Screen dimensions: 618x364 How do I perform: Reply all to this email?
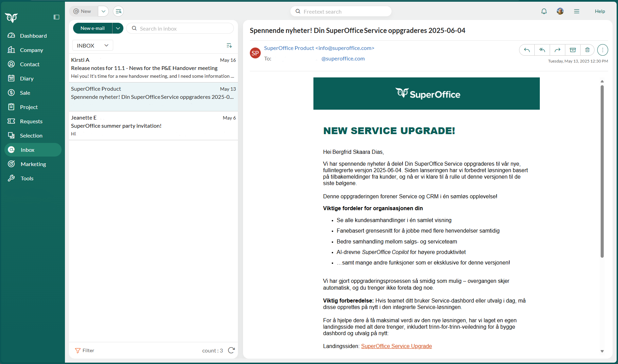[x=542, y=50]
